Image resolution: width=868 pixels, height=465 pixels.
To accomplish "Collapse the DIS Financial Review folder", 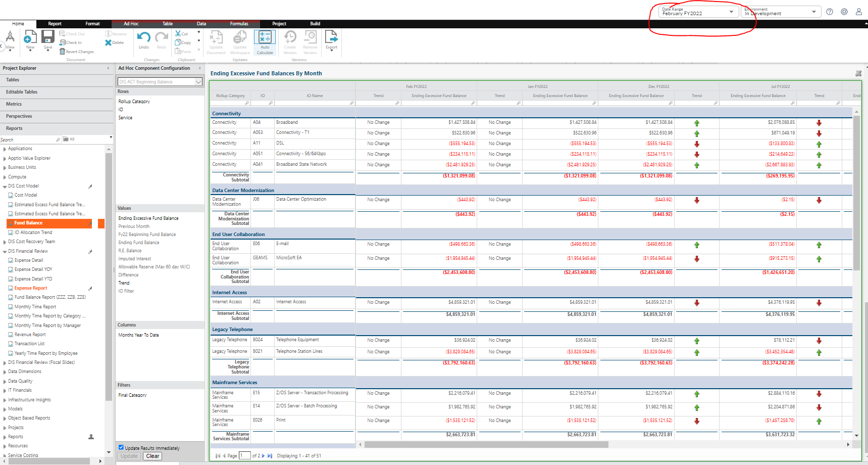I will pyautogui.click(x=5, y=251).
